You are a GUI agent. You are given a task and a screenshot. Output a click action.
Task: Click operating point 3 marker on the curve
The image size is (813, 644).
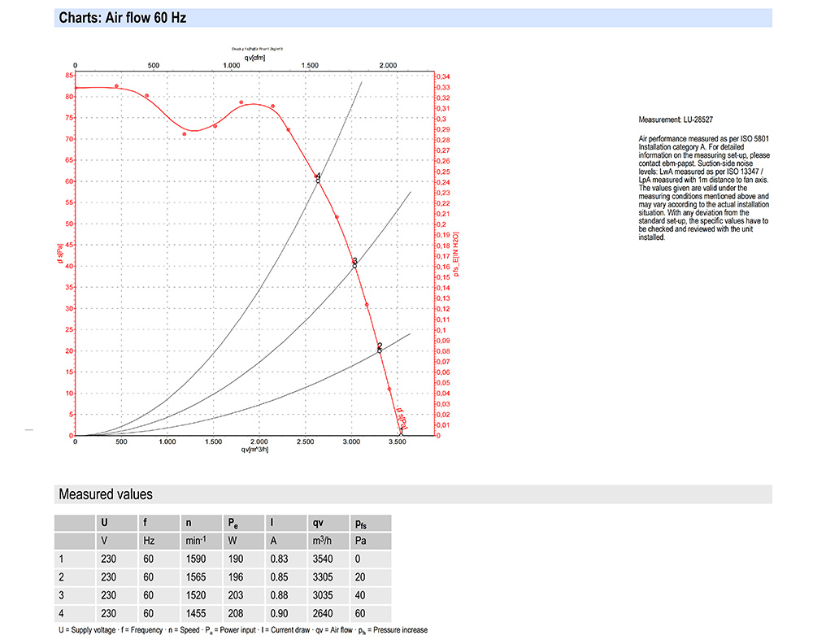(x=354, y=264)
